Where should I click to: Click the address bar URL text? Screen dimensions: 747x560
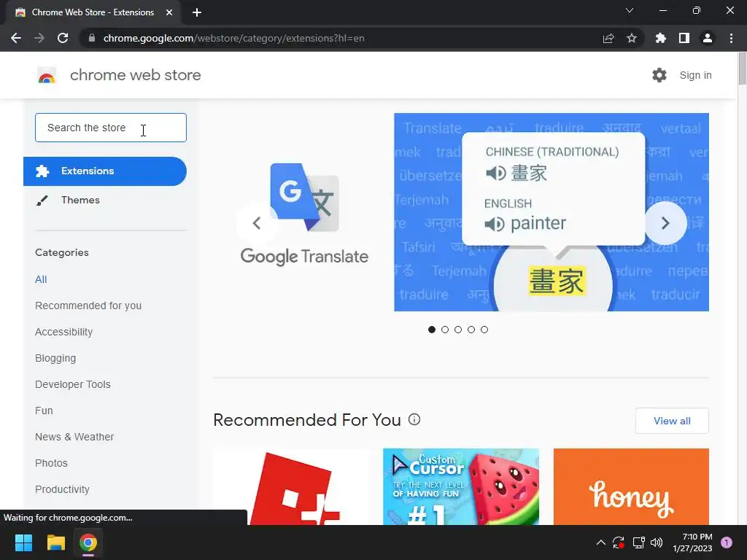pos(233,38)
